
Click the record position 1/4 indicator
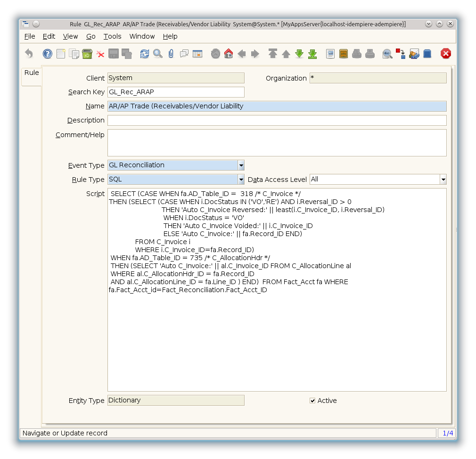click(448, 433)
